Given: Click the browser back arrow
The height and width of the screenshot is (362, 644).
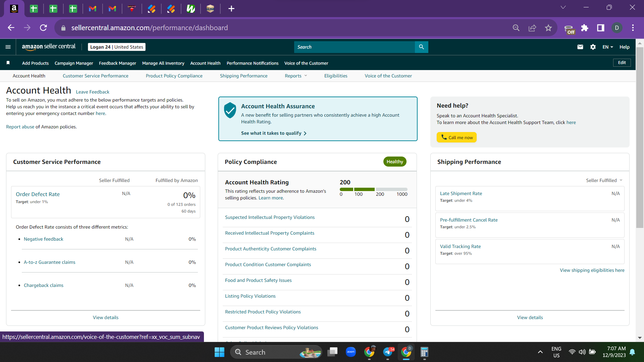Looking at the screenshot, I should (11, 28).
